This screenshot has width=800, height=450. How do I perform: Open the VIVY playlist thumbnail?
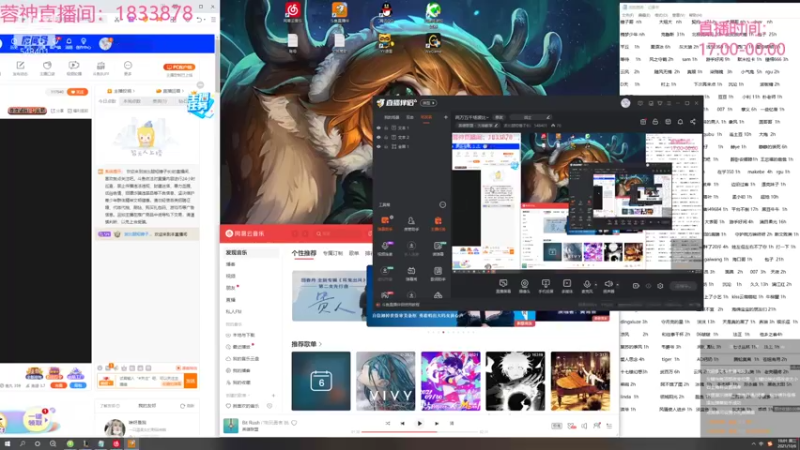385,381
